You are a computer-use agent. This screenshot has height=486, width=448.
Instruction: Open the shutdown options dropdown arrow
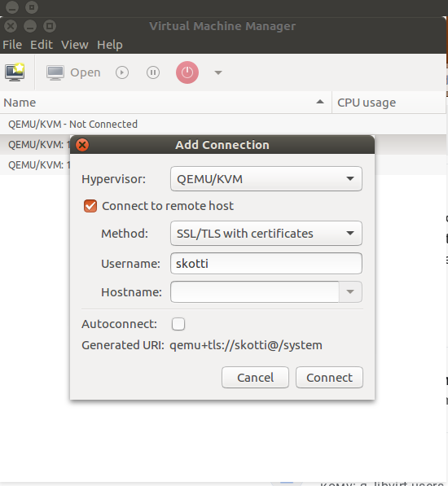[x=218, y=72]
